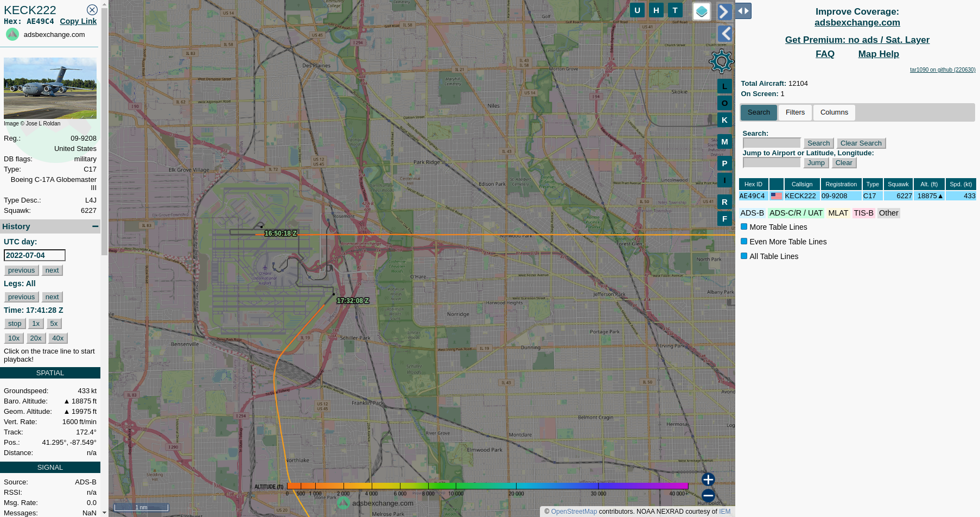980x517 pixels.
Task: Go to previous leg
Action: click(x=21, y=297)
